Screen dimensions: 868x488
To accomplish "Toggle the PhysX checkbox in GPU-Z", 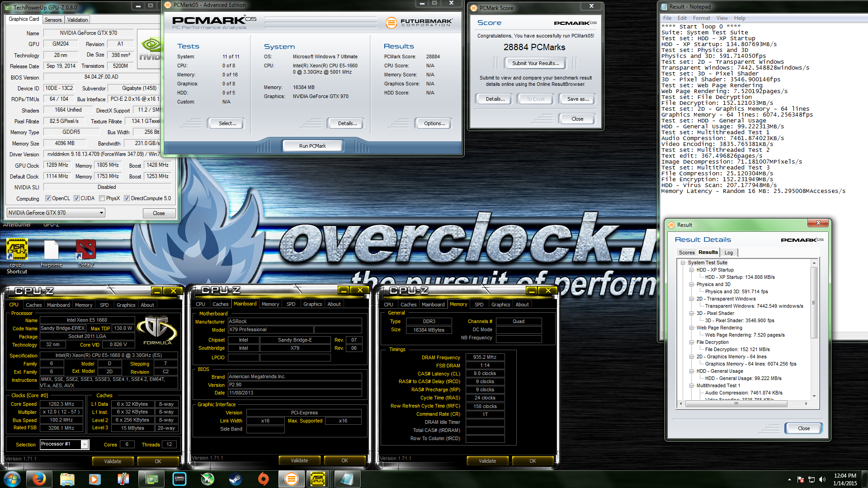I will 102,198.
